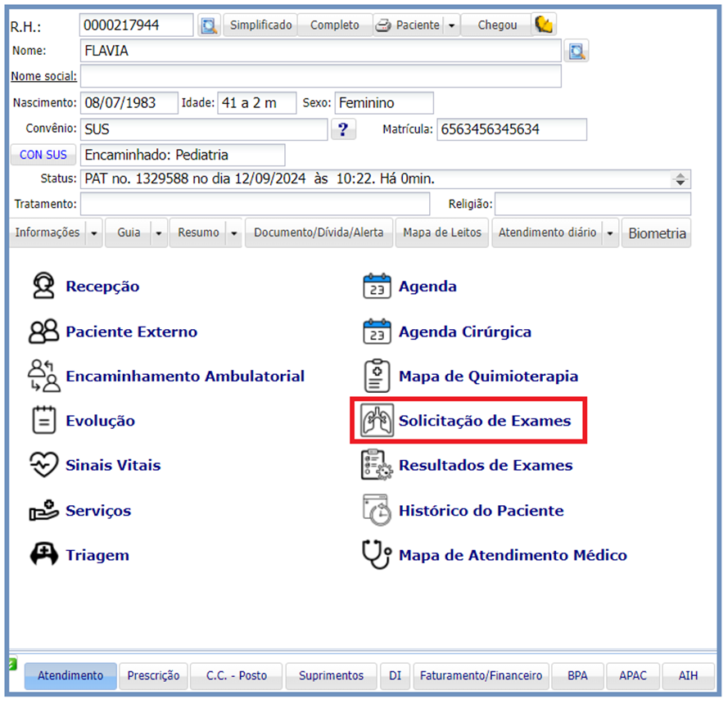
Task: Switch to the AIH tab
Action: click(x=688, y=675)
